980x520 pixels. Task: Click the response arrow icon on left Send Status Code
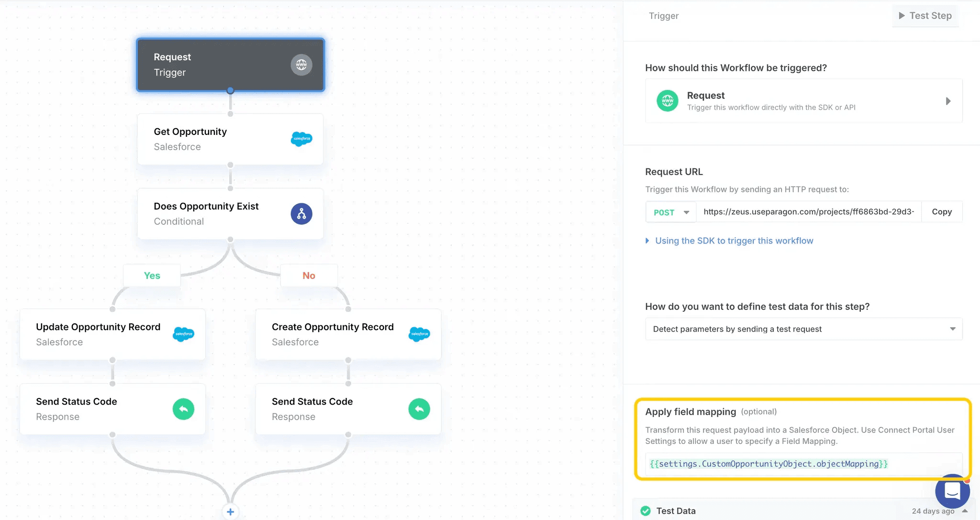(184, 409)
